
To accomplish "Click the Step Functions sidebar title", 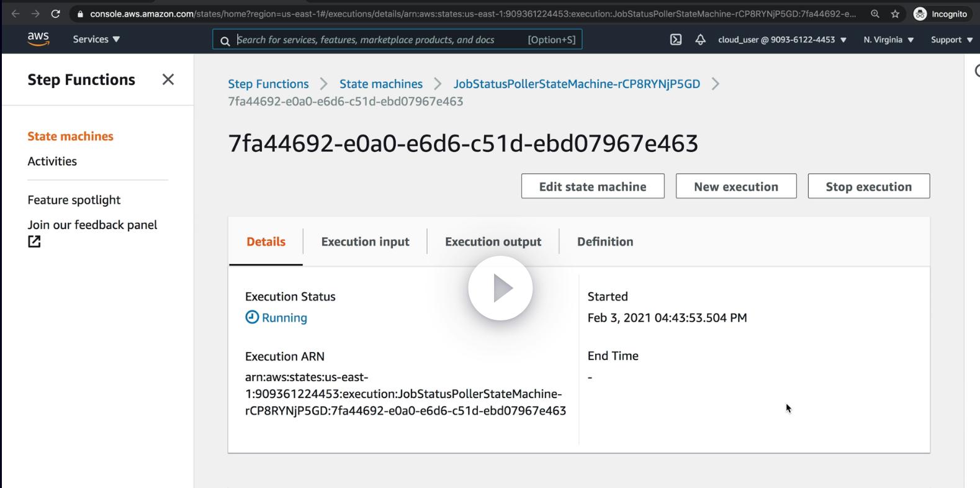I will point(81,79).
